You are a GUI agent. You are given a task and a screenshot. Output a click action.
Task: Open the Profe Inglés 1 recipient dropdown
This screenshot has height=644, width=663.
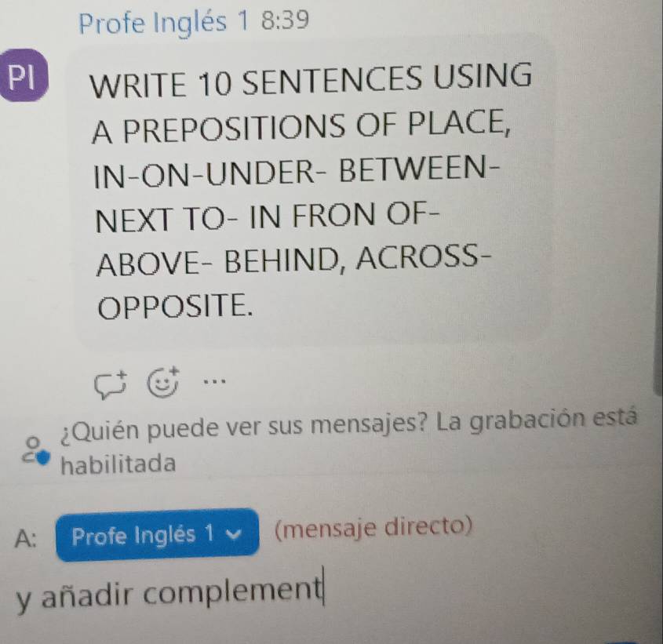pos(157,535)
